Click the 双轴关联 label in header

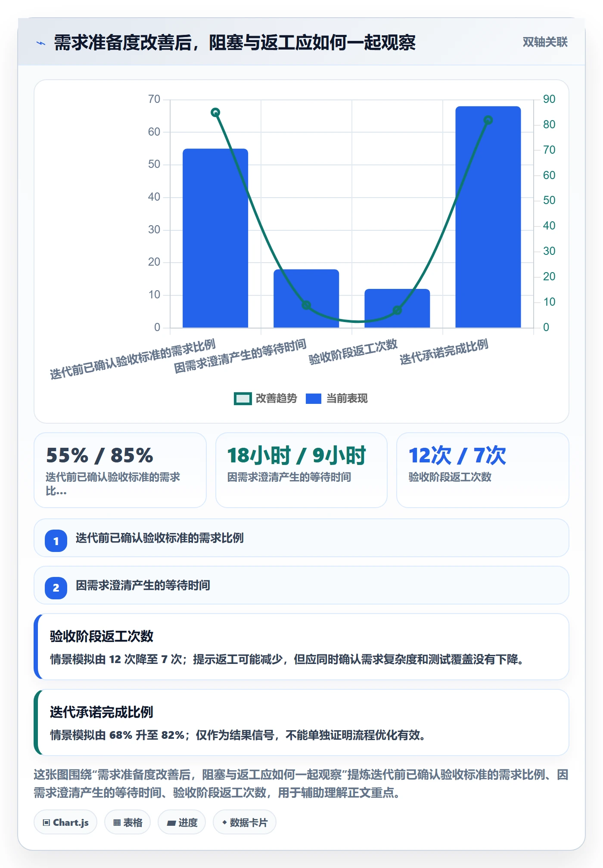545,42
